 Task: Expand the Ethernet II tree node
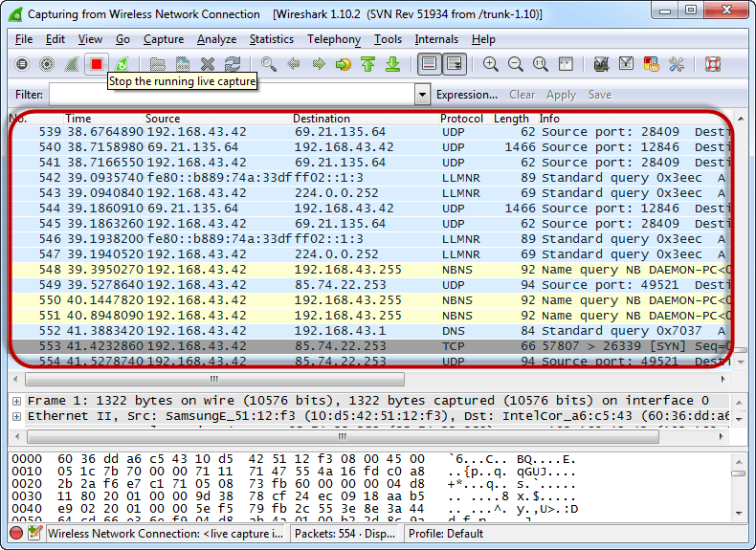[16, 417]
